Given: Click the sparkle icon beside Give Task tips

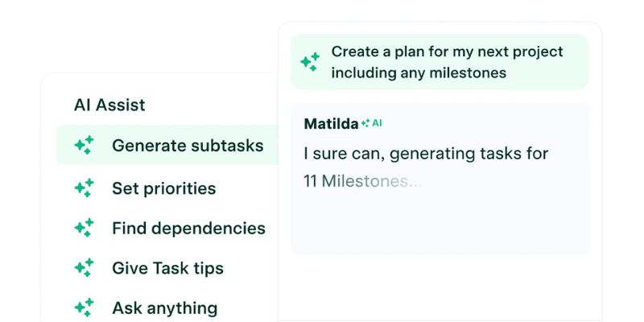Looking at the screenshot, I should [x=84, y=268].
